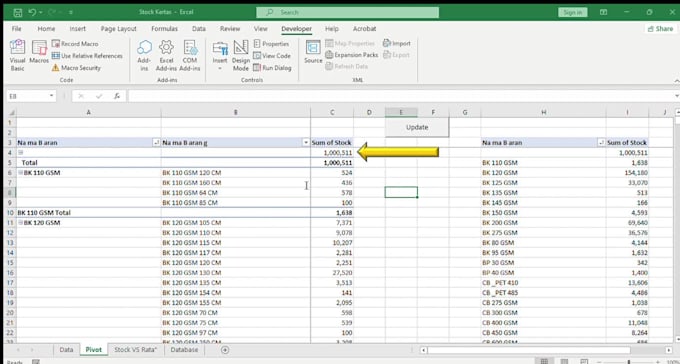Toggle Design Mode
This screenshot has height=364, width=680.
(241, 56)
